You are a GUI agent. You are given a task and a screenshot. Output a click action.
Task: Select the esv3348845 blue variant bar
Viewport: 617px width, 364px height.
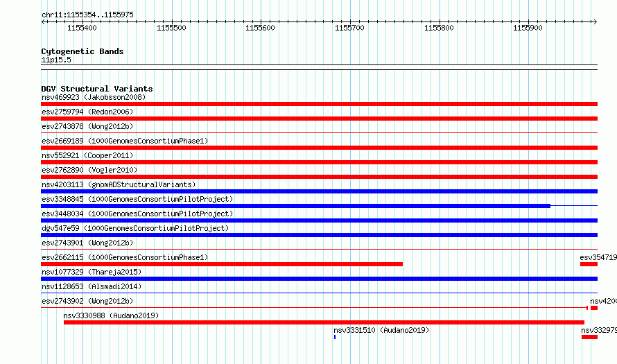[295, 206]
